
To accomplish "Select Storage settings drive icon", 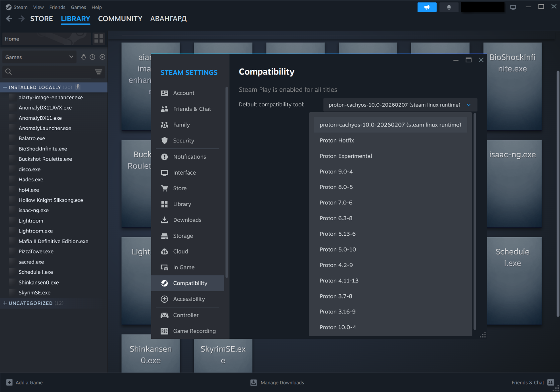I will click(165, 236).
